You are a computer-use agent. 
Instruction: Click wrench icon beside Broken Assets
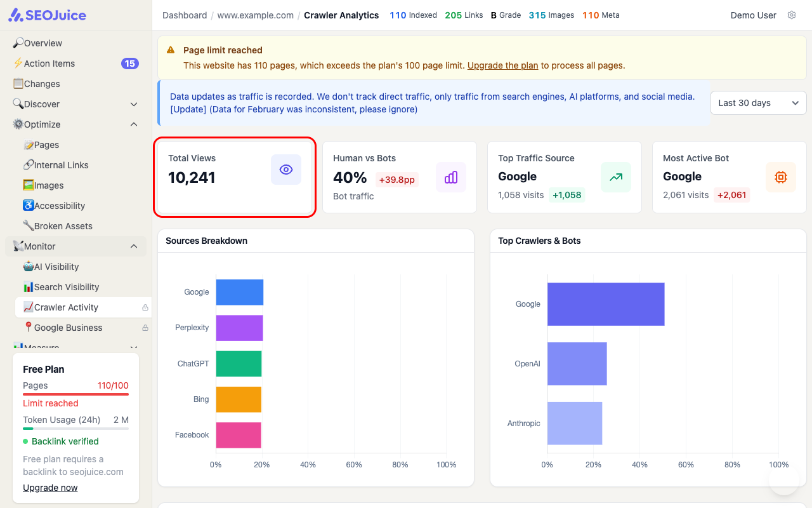coord(29,226)
